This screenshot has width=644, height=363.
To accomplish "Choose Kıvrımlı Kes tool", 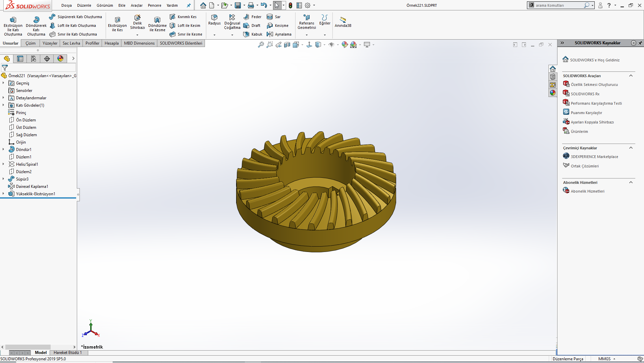I will [x=183, y=17].
